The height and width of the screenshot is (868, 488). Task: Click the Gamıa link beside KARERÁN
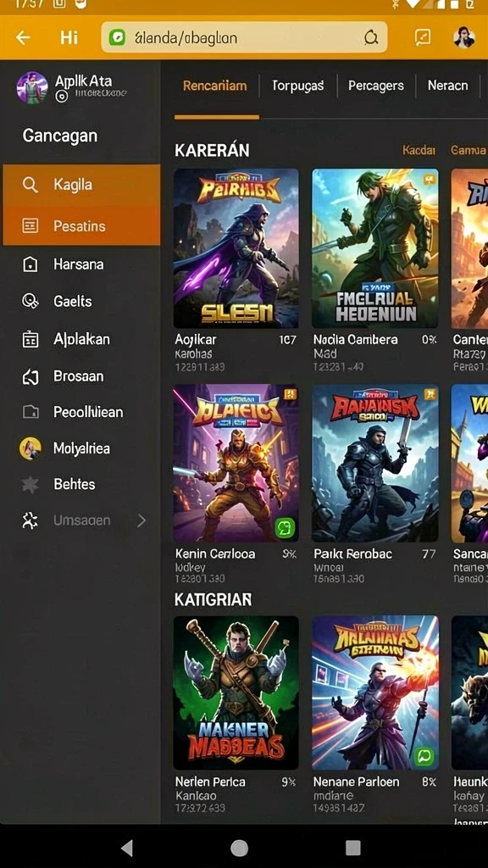469,150
